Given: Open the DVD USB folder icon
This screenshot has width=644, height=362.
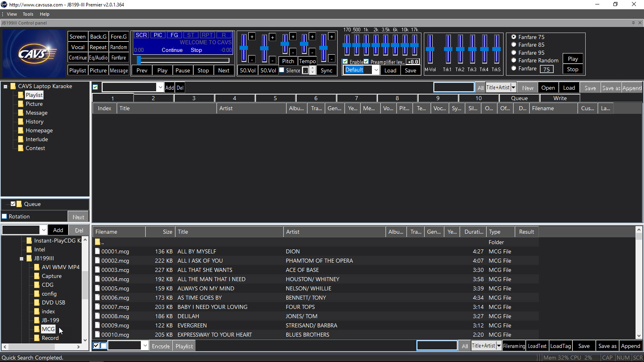Looking at the screenshot, I should click(x=37, y=302).
